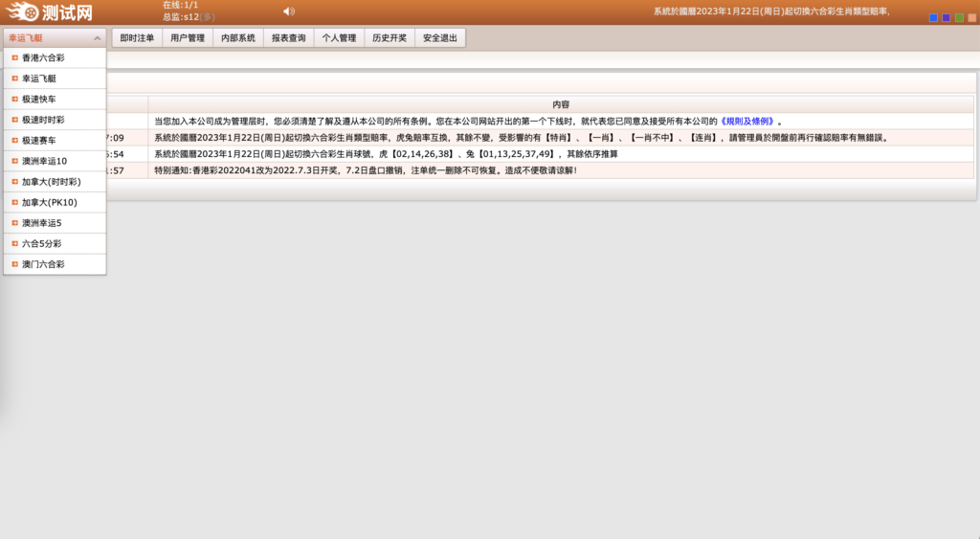
Task: Click the 多 link next to 总监 s12
Action: coord(207,17)
